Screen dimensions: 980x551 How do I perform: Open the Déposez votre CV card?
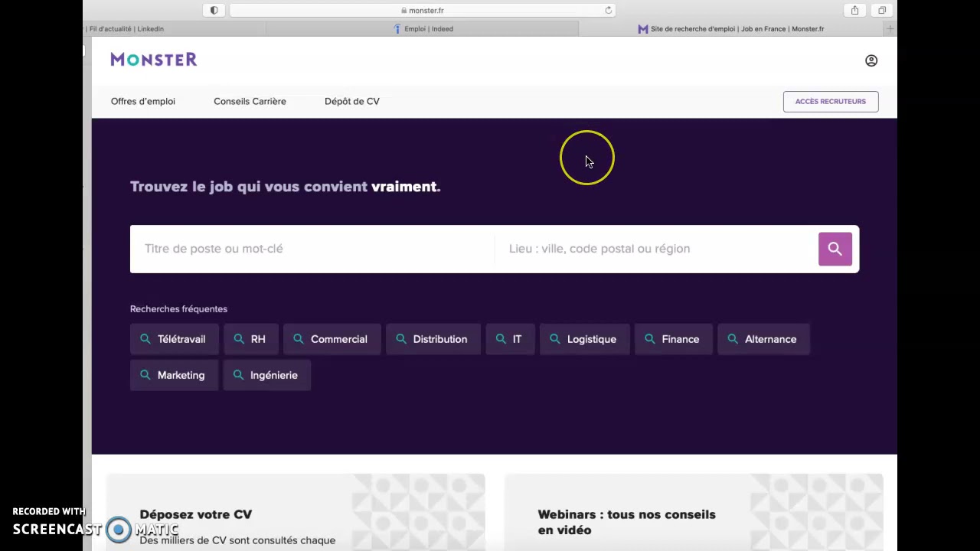pyautogui.click(x=296, y=512)
